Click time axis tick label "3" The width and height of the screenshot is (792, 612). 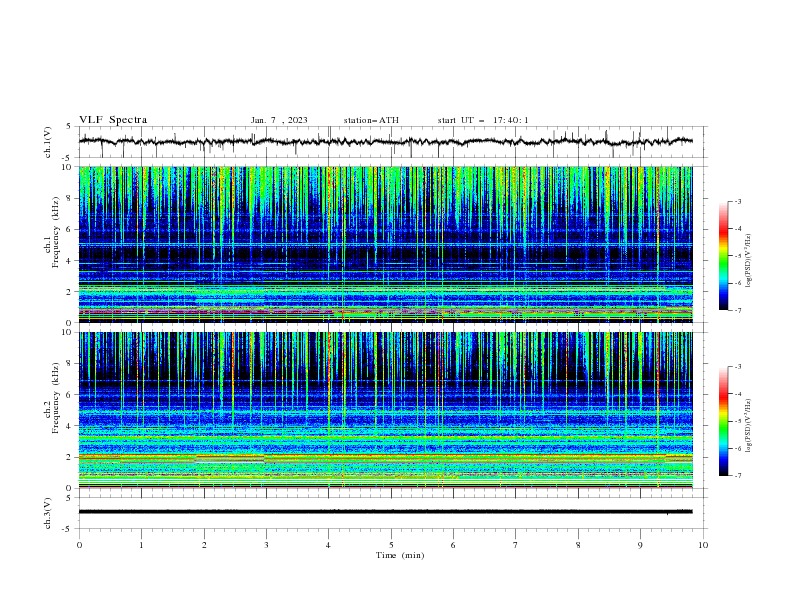266,545
